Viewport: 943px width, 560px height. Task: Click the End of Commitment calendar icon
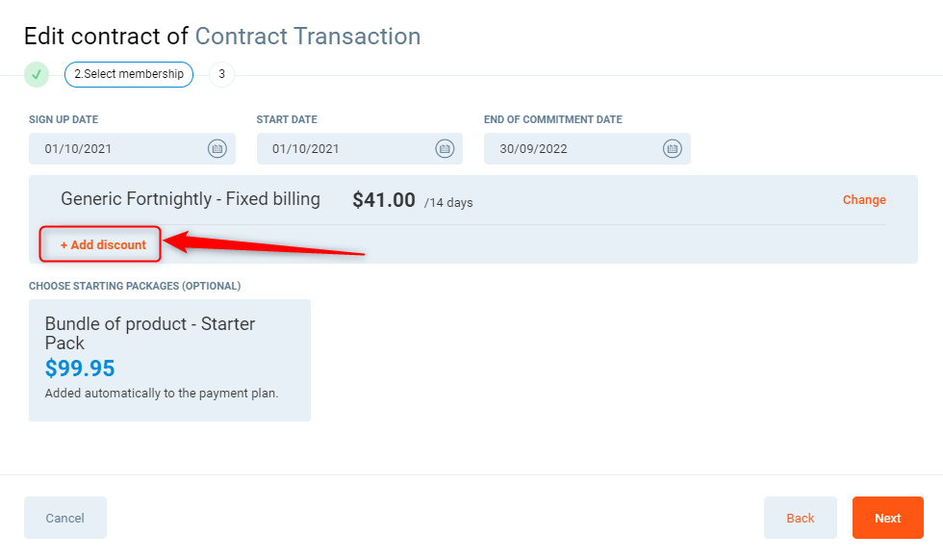tap(672, 148)
